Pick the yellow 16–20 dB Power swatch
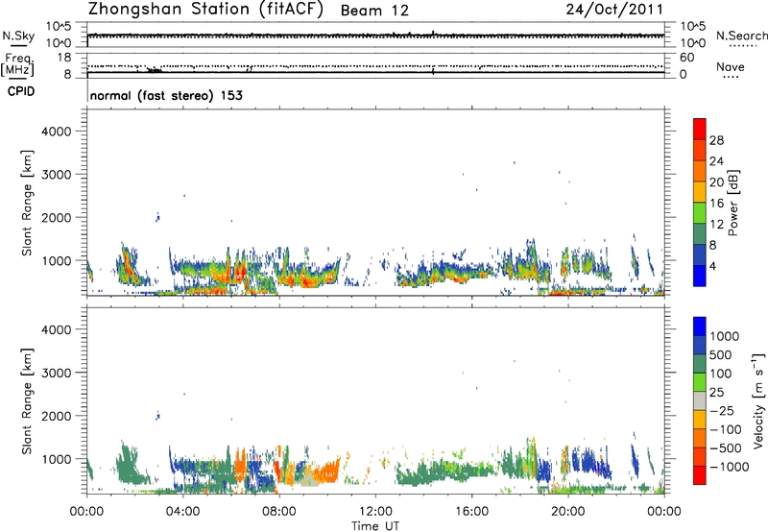 coord(700,192)
